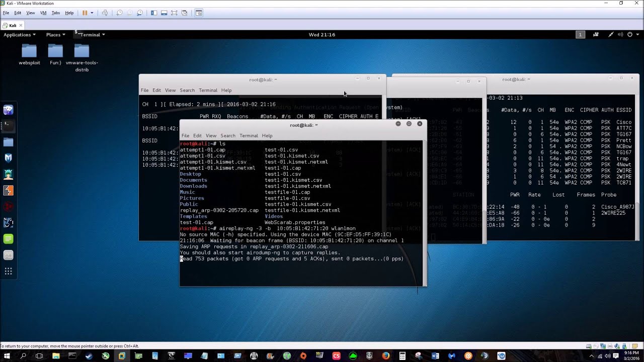Click the Send Ctrl+Alt+Del toolbar icon
644x362 pixels.
[105, 13]
